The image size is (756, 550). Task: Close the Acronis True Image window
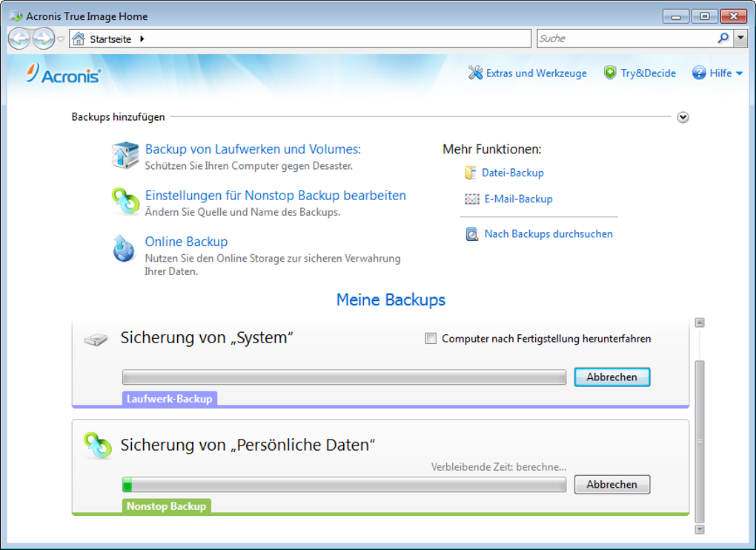point(733,16)
